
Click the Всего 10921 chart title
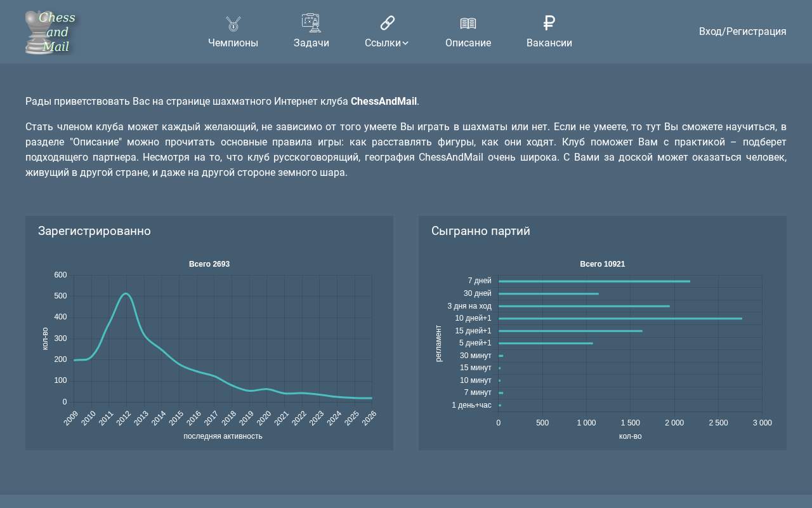click(603, 264)
